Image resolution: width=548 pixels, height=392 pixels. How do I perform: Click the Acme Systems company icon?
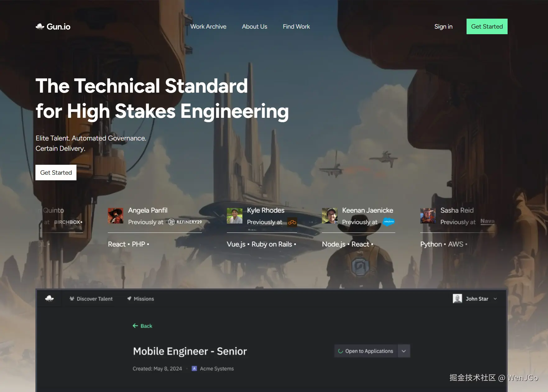(194, 369)
